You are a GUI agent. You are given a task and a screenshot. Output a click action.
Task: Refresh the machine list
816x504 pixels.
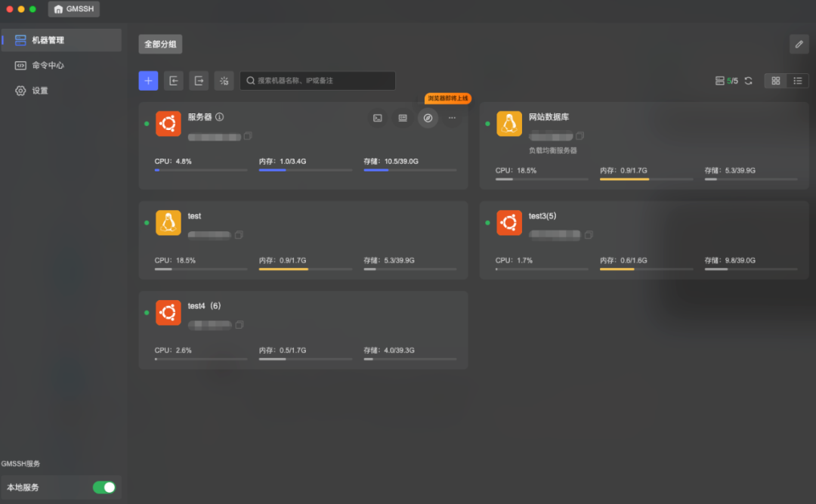pyautogui.click(x=748, y=81)
